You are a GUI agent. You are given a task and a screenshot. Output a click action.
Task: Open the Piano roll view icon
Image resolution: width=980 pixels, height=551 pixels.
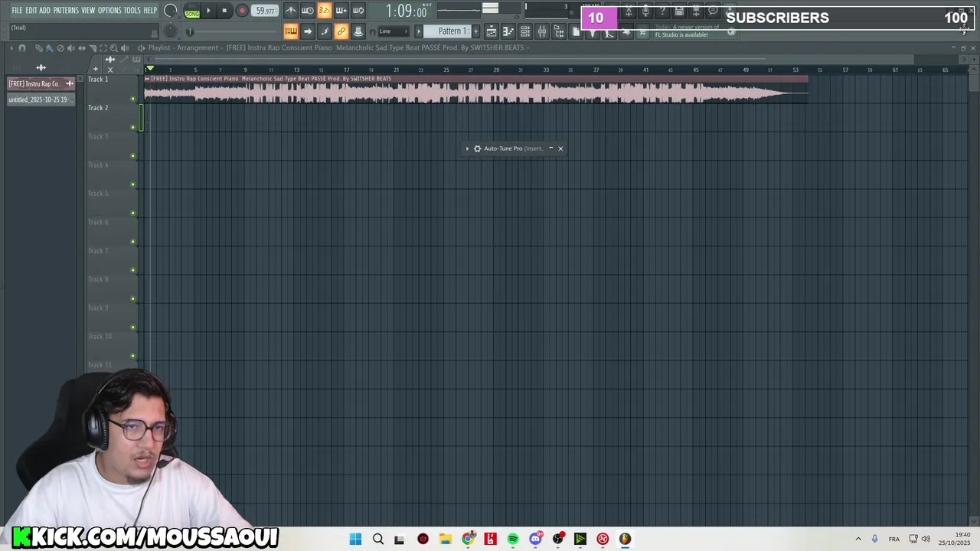point(508,31)
